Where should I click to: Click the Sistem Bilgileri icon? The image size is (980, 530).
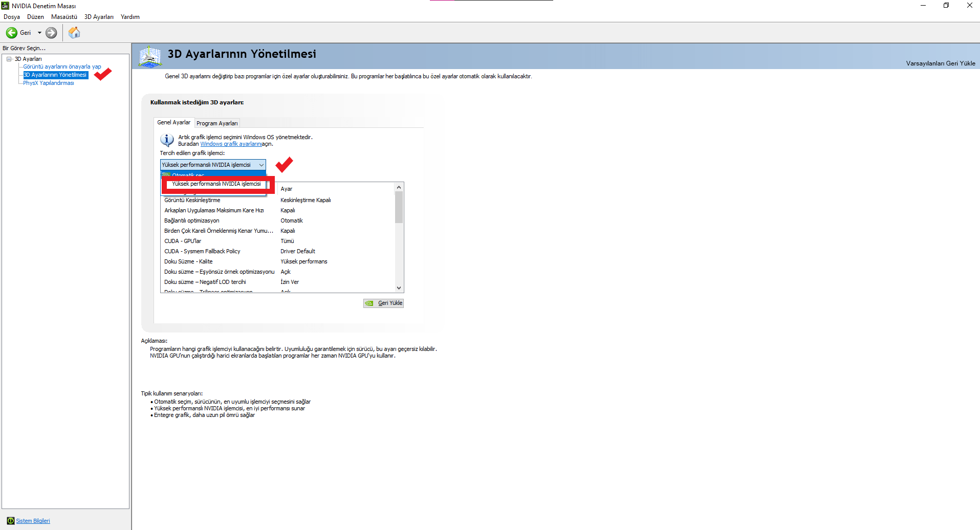tap(11, 521)
